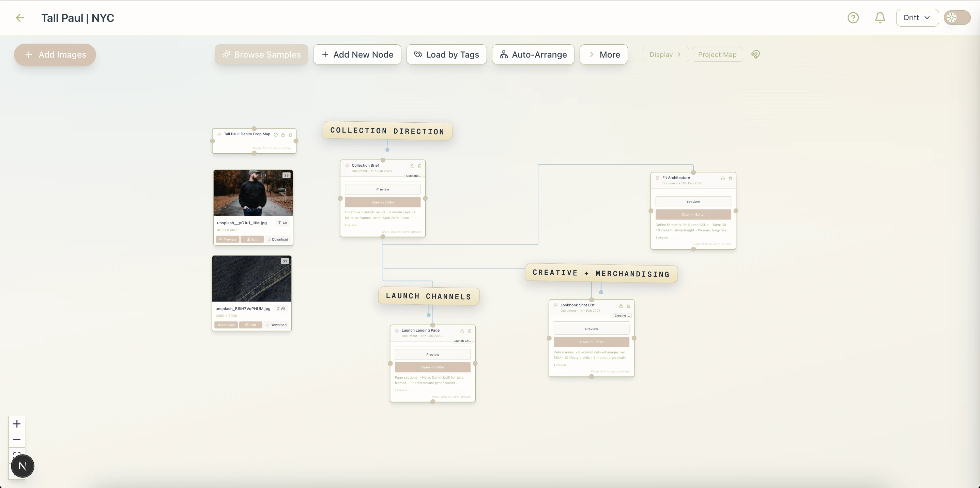Screen dimensions: 980x488
Task: Click the zoom out minus icon
Action: click(x=17, y=440)
